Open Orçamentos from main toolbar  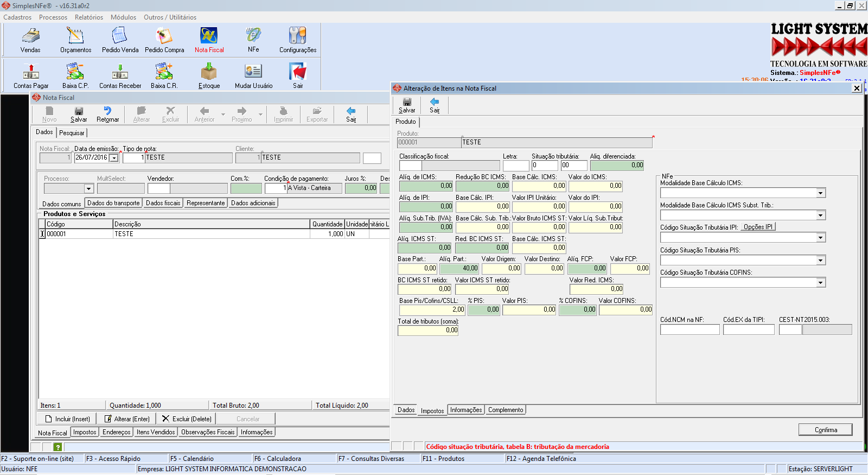click(75, 40)
